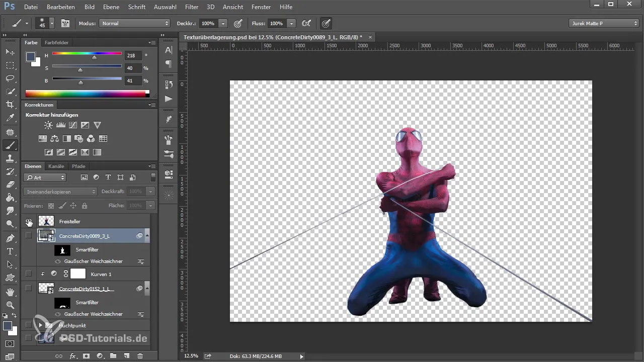This screenshot has height=362, width=644.
Task: Select the Move tool in toolbar
Action: click(10, 52)
